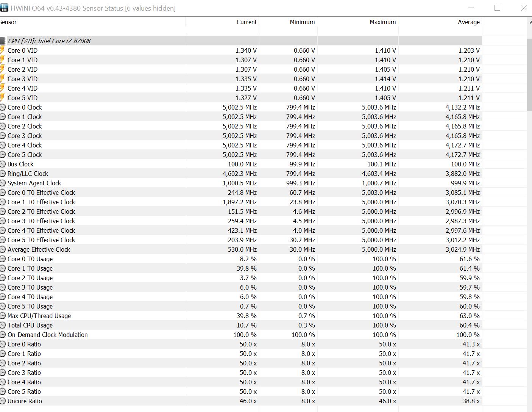
Task: Click the CPU chip icon beside Intel Core i7-8700K
Action: tap(3, 41)
